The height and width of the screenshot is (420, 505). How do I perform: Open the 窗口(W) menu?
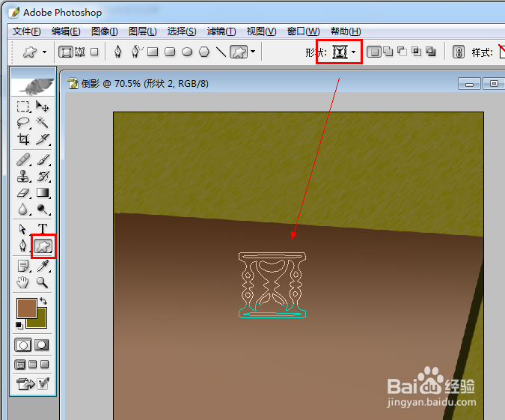pos(304,31)
